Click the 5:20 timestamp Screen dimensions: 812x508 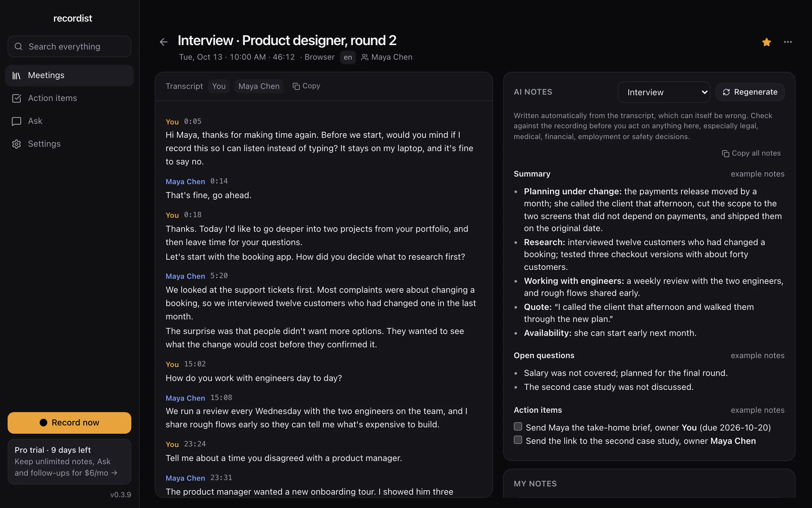click(219, 276)
